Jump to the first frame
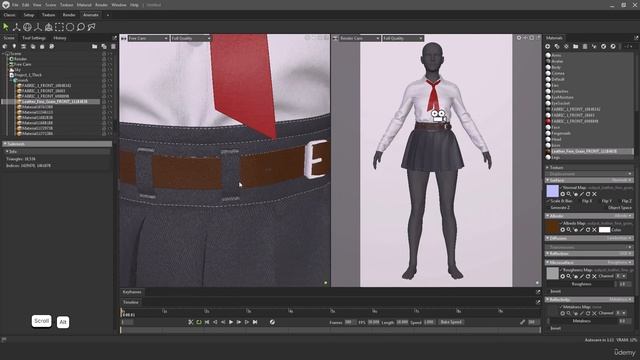Screen dimensions: 640x360 tap(207, 322)
